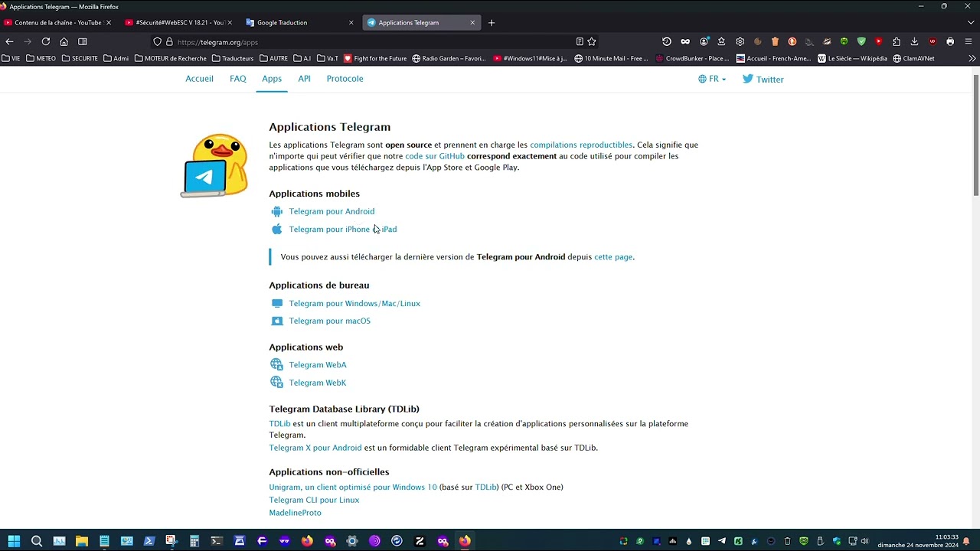
Task: Reload the page with the refresh button
Action: (46, 41)
